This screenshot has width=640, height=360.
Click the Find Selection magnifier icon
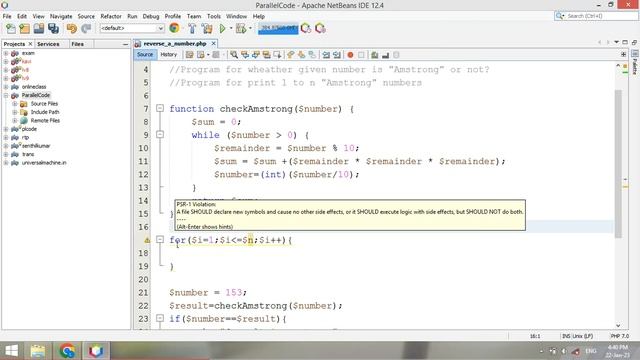pos(234,55)
